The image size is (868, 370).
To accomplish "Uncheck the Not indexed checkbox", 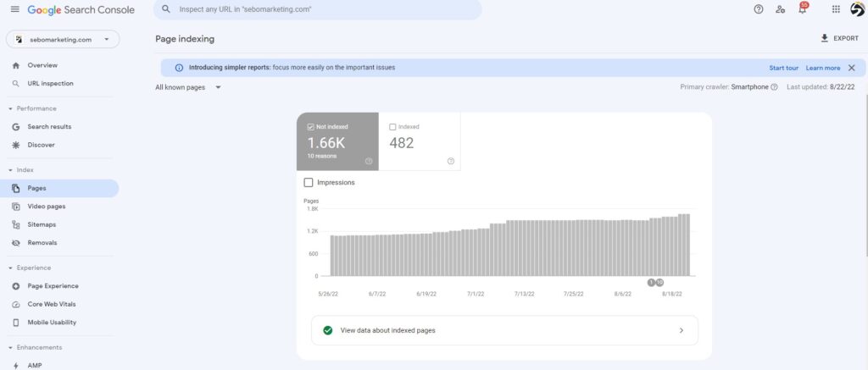I will click(310, 127).
